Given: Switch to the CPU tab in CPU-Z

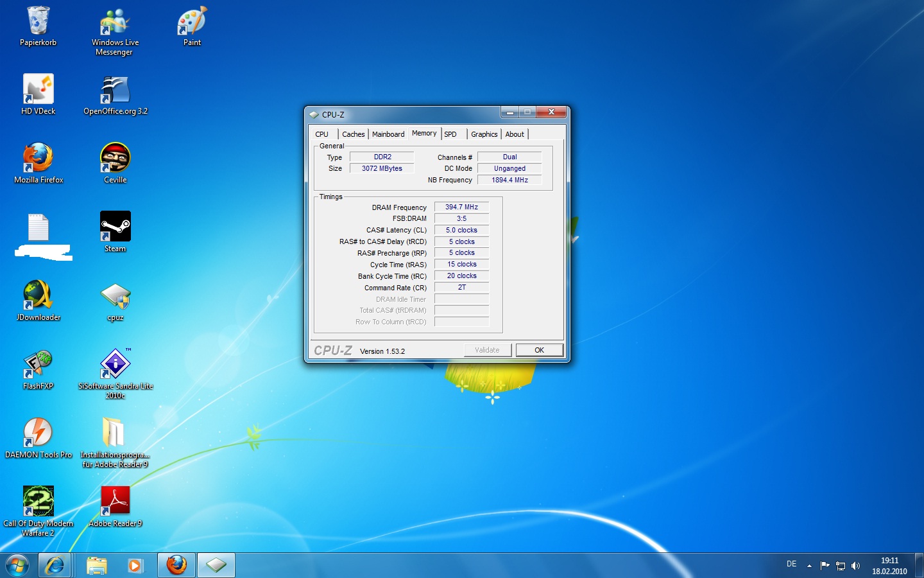Looking at the screenshot, I should pos(322,134).
